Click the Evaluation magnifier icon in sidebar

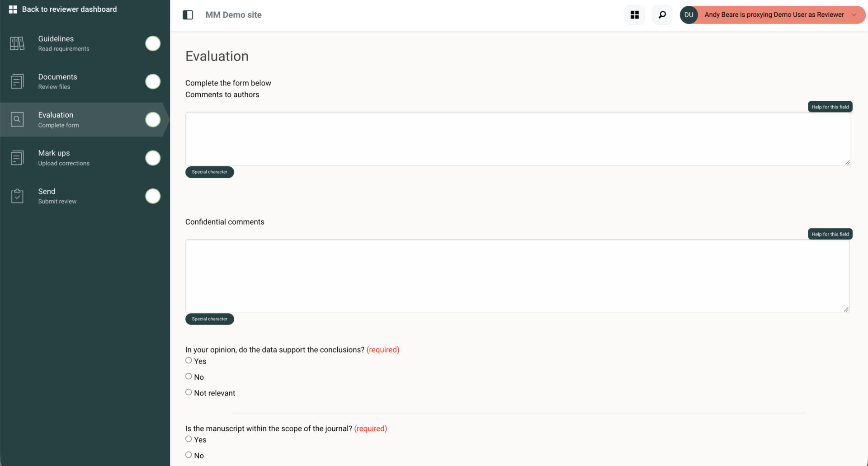[x=17, y=119]
